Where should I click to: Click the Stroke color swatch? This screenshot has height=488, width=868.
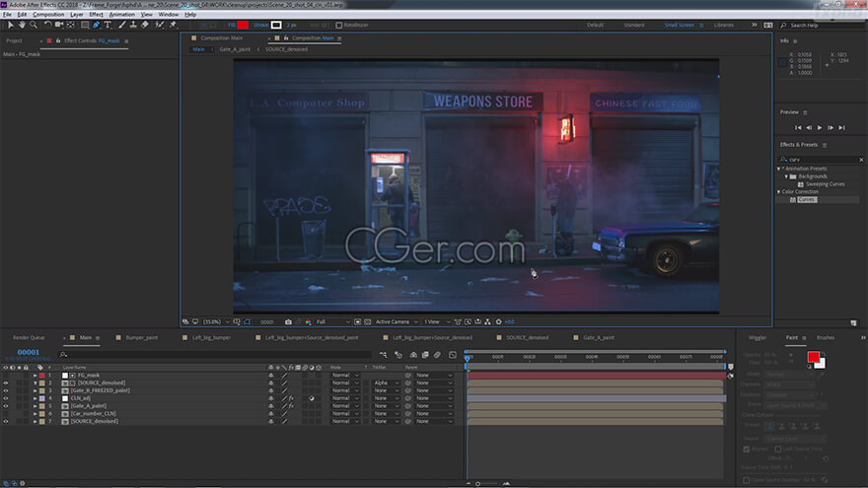(x=275, y=25)
